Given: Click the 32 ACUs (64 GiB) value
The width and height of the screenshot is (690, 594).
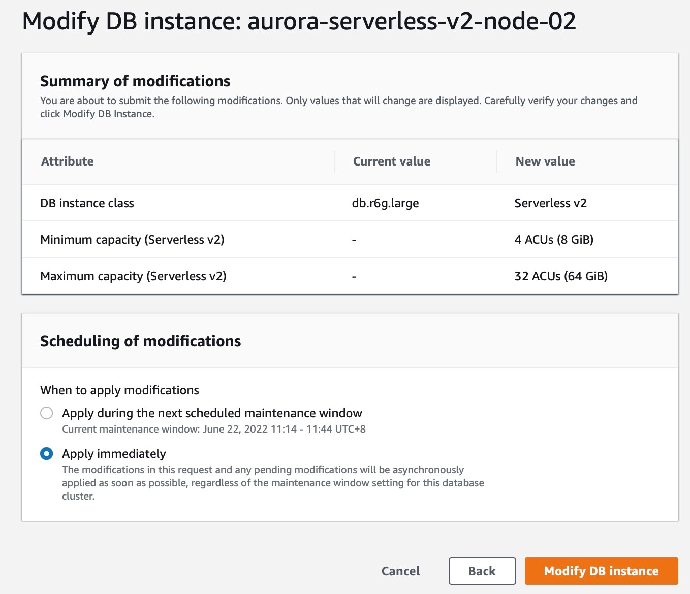Looking at the screenshot, I should point(561,276).
